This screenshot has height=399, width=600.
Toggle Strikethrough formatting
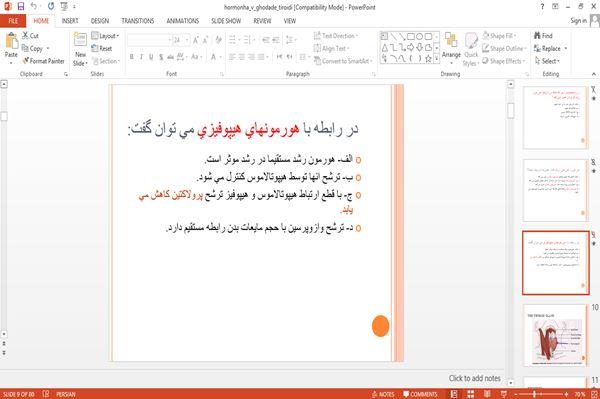coord(171,57)
